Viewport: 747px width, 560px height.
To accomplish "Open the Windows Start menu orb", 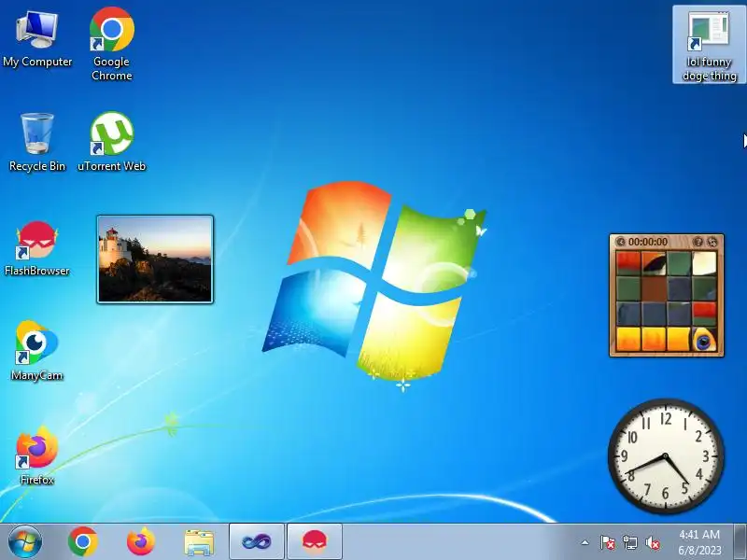I will pyautogui.click(x=25, y=542).
